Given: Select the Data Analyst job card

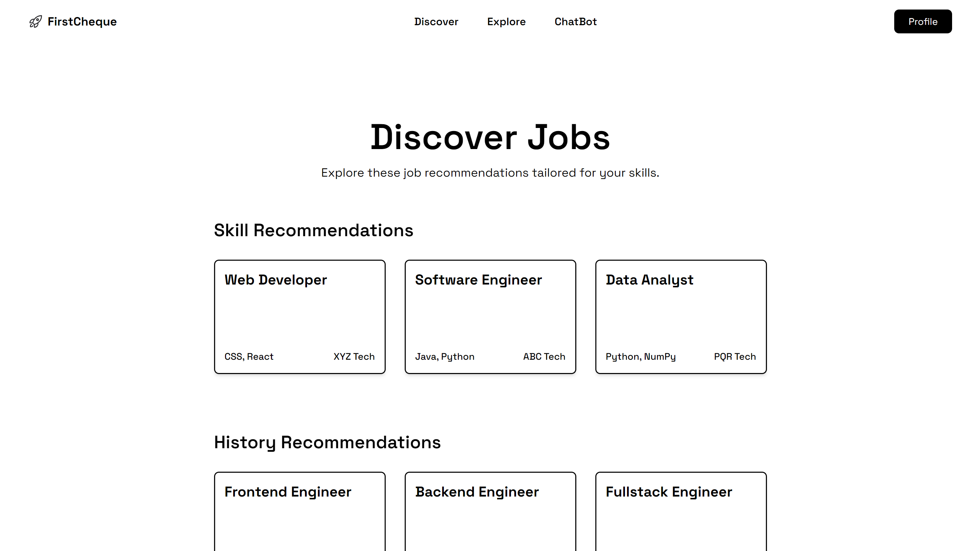Looking at the screenshot, I should 680,317.
